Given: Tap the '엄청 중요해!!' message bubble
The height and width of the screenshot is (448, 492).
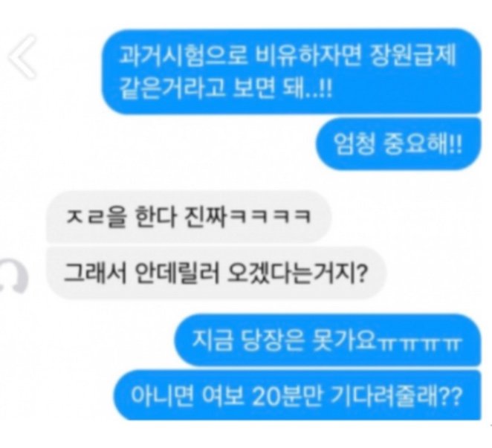Looking at the screenshot, I should 398,143.
